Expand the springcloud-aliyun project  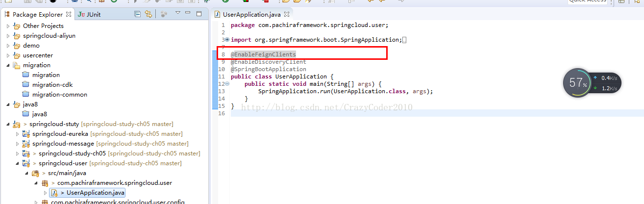[8, 35]
